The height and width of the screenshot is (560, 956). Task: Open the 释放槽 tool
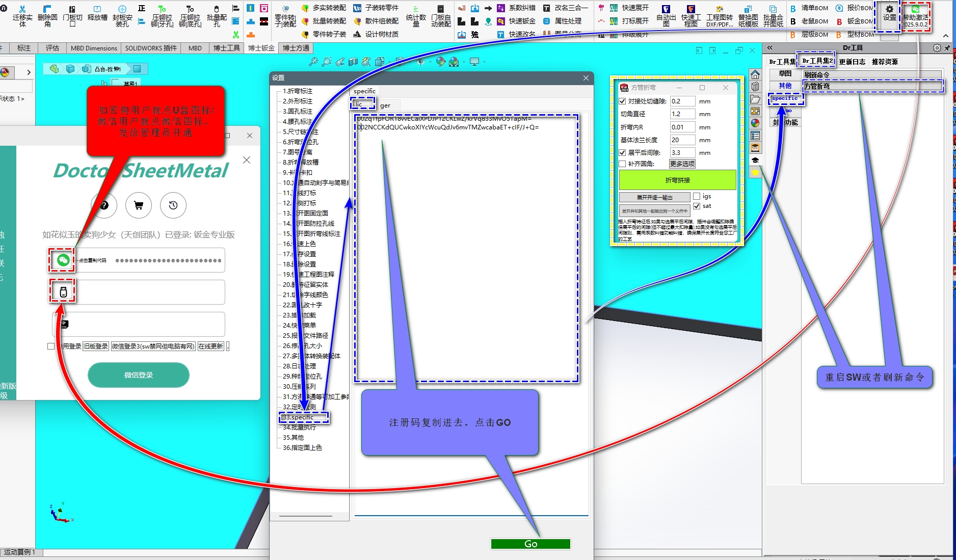click(x=97, y=14)
